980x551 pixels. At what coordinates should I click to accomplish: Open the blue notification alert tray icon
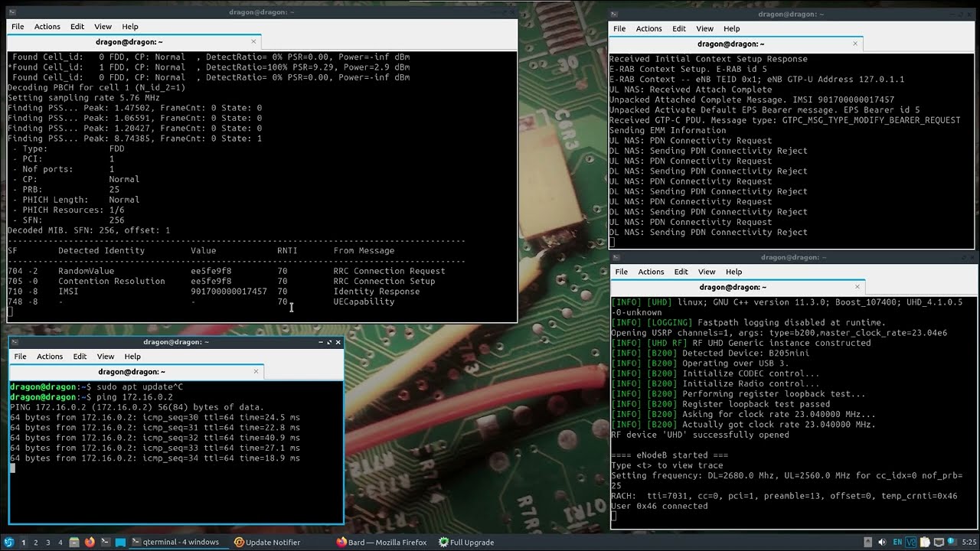coord(952,541)
